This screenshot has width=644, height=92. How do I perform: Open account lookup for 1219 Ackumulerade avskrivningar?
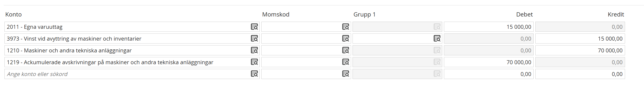pyautogui.click(x=254, y=62)
